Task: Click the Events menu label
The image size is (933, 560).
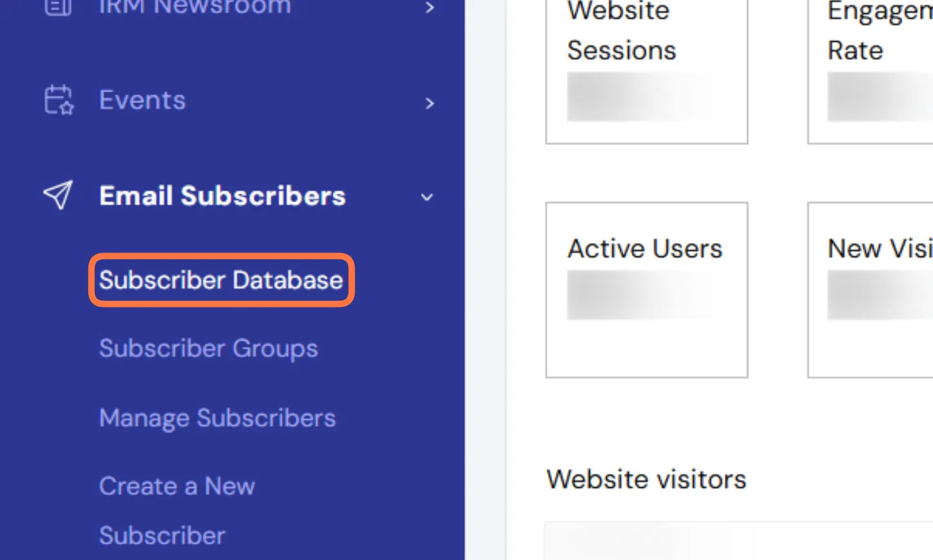Action: (142, 101)
